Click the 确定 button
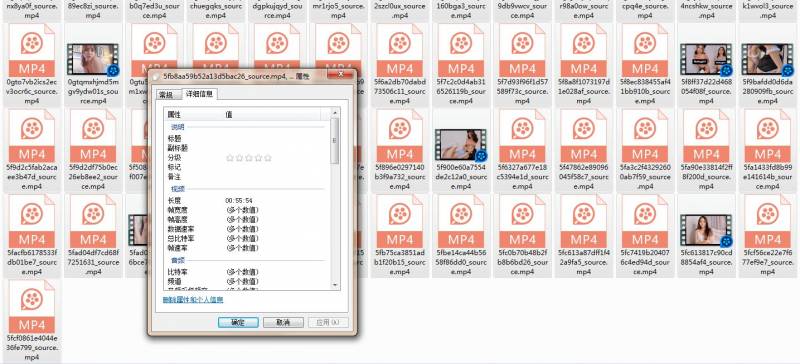The height and width of the screenshot is (364, 800). coord(238,323)
